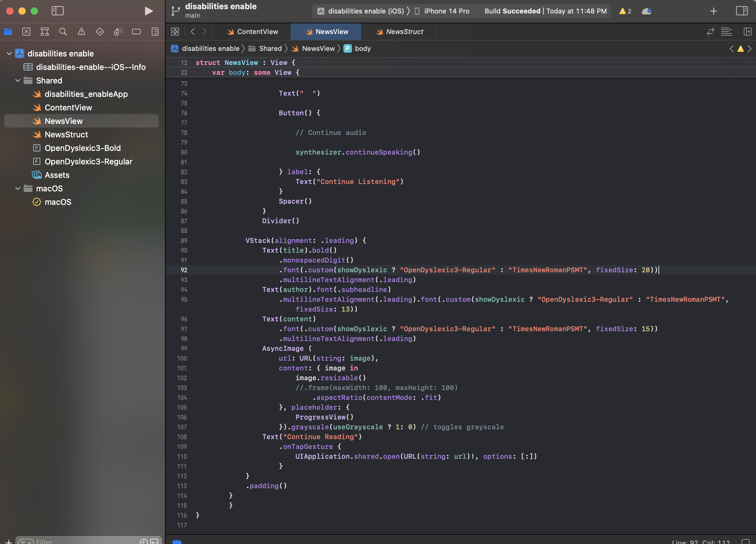The image size is (756, 544).
Task: Toggle the left navigator sidebar
Action: click(x=58, y=11)
